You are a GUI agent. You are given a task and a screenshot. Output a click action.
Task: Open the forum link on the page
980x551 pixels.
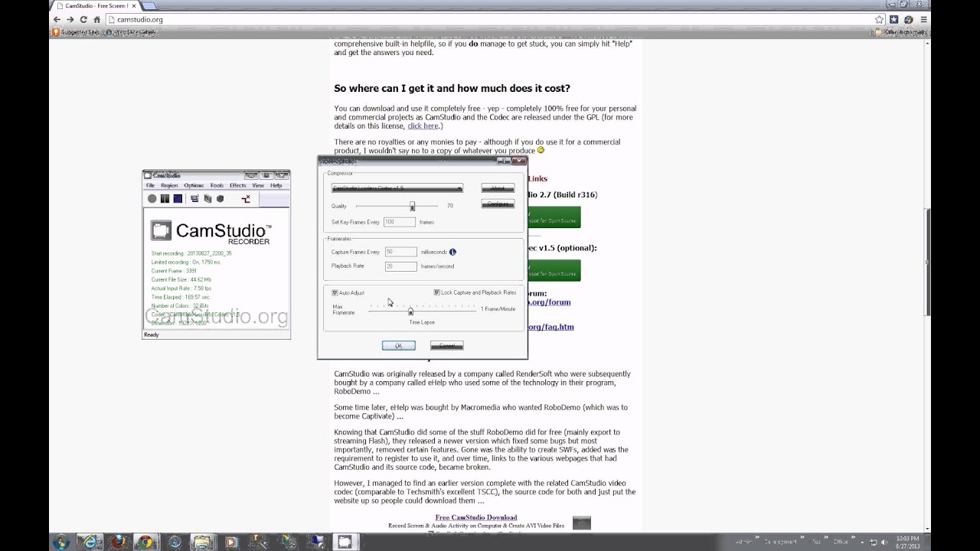549,302
